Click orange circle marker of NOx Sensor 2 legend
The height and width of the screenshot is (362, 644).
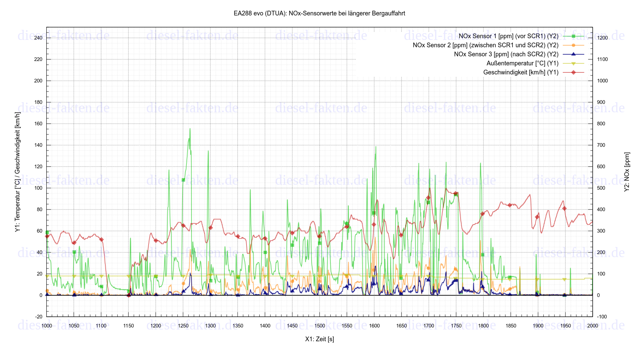(x=573, y=45)
